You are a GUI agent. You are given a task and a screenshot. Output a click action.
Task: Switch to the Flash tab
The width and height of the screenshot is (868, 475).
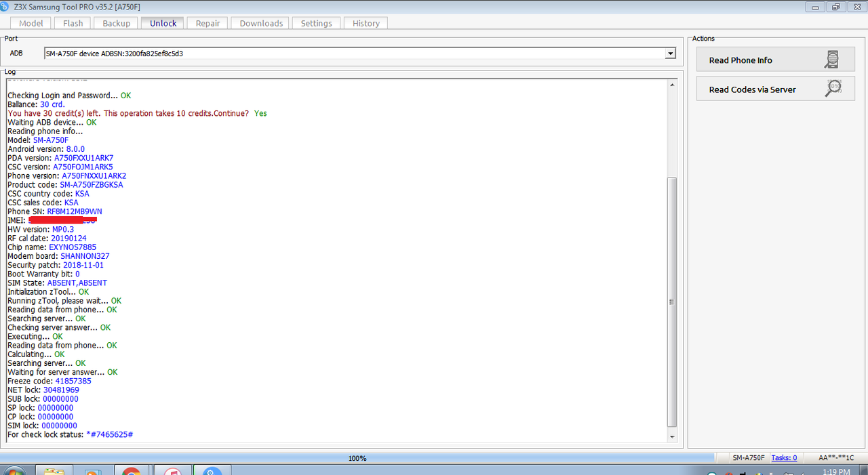[x=73, y=23]
